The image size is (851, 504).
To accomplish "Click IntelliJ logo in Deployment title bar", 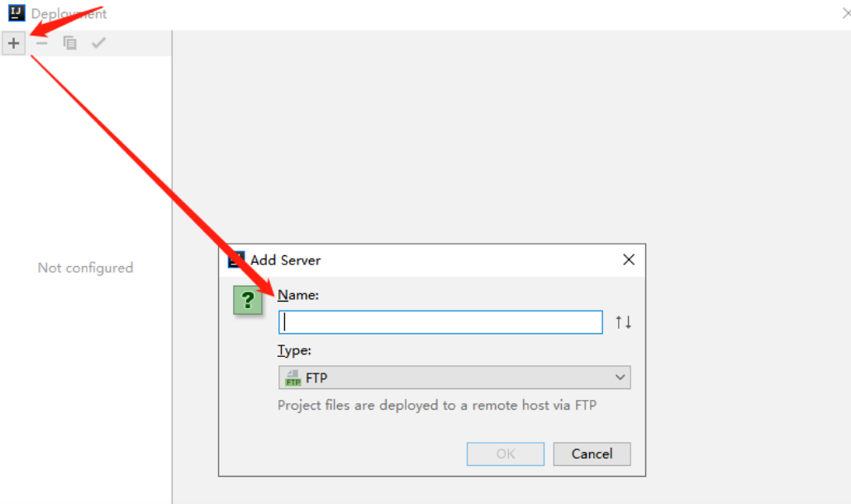I will 17,13.
